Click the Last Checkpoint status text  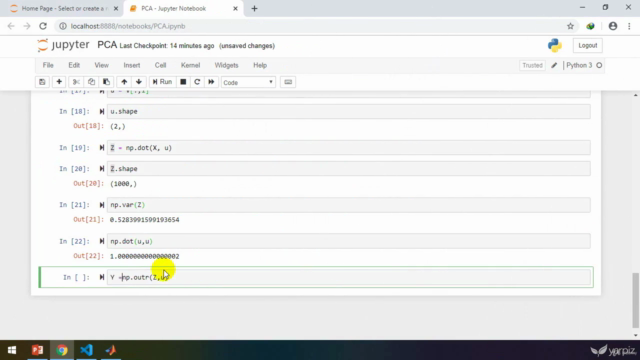coord(167,46)
